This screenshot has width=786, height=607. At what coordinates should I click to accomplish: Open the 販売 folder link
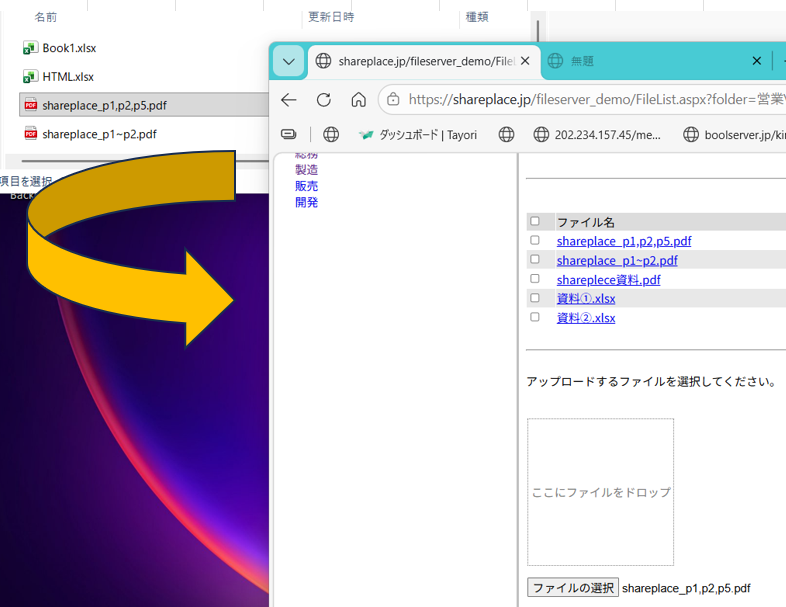(306, 186)
